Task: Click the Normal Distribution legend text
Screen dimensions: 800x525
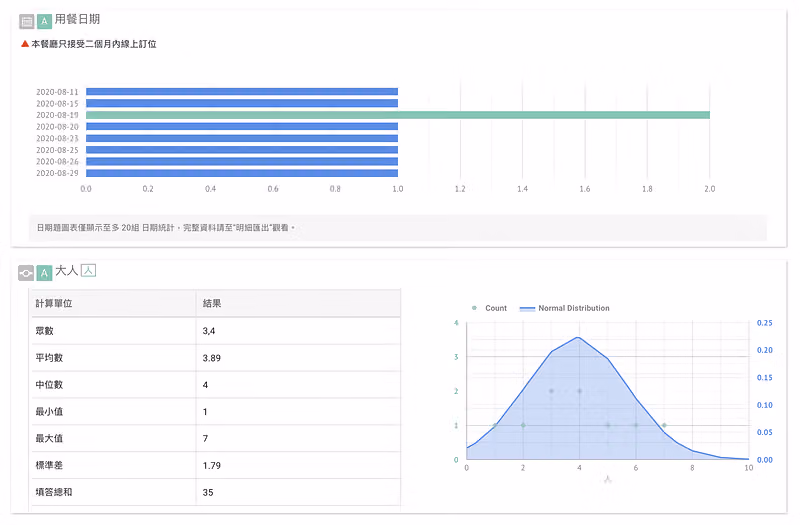Action: 574,309
